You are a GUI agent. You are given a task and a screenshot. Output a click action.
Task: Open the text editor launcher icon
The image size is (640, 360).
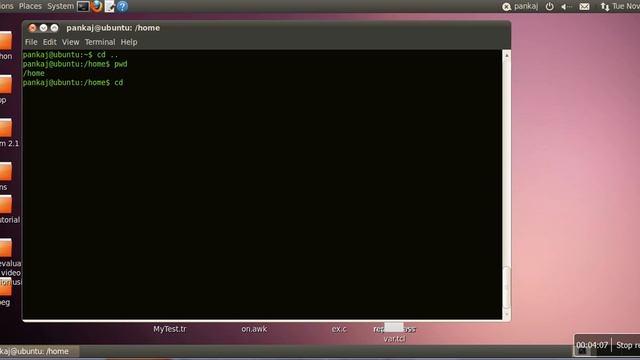coord(109,6)
